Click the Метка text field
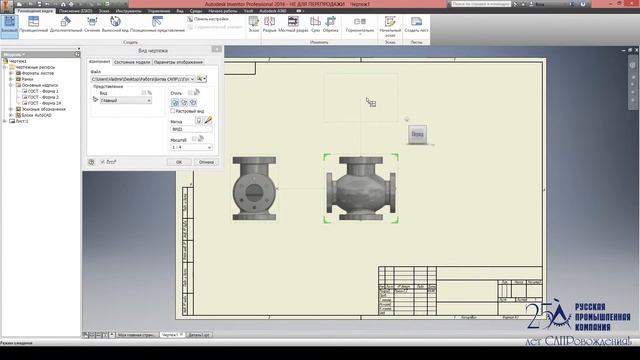Screen dimensions: 640x360 191,129
